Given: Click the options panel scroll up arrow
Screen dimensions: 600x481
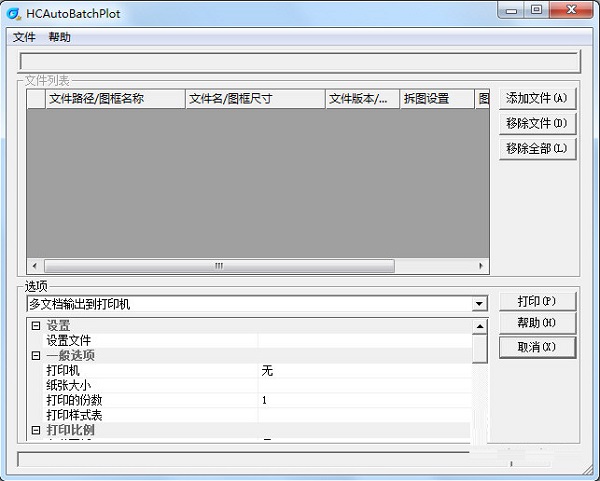Looking at the screenshot, I should click(x=479, y=326).
